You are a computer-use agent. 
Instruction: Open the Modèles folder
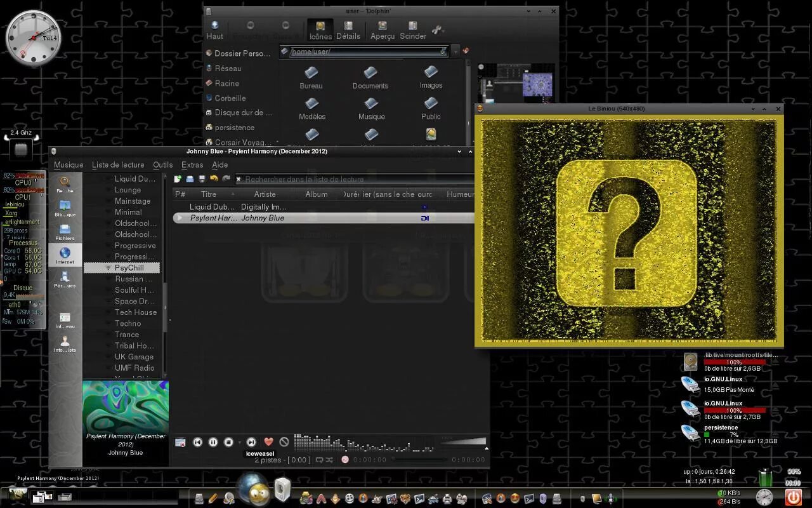click(311, 109)
